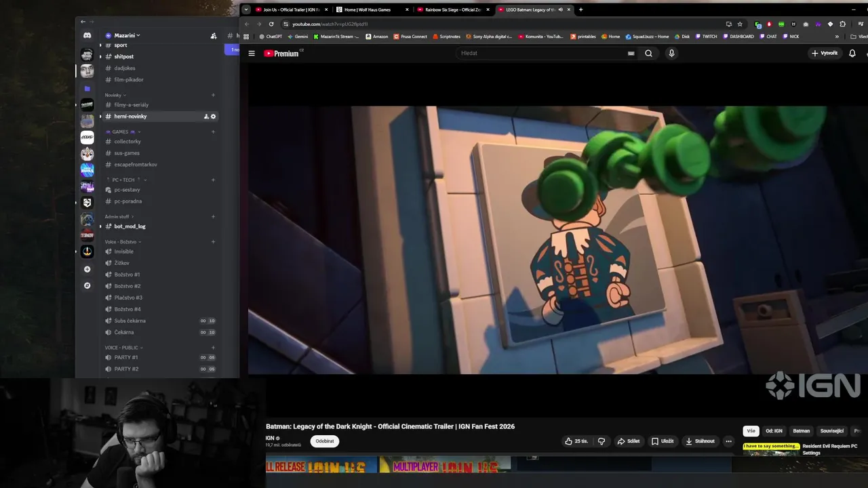868x488 pixels.
Task: Open TWITCH bookmark
Action: [x=705, y=37]
